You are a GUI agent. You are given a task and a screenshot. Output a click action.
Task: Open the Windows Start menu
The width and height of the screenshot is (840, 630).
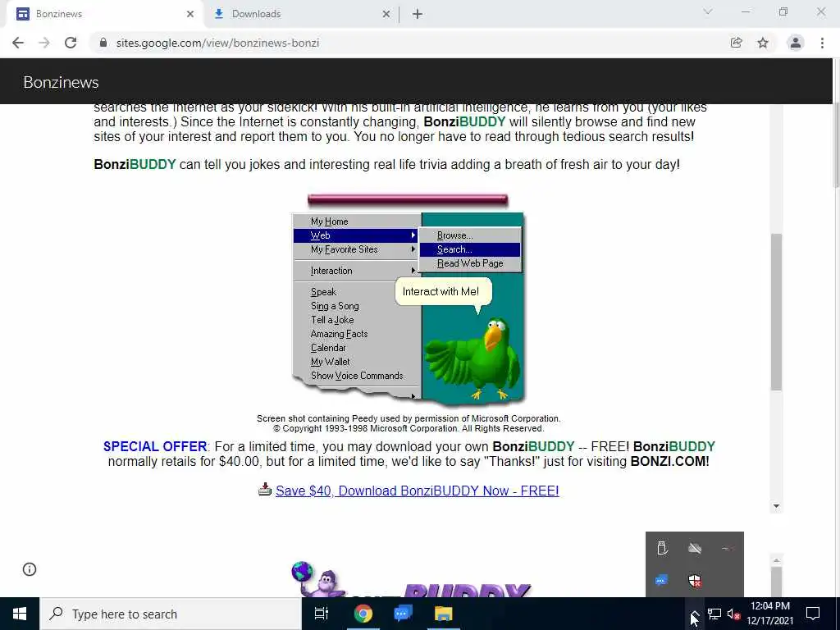coord(20,614)
